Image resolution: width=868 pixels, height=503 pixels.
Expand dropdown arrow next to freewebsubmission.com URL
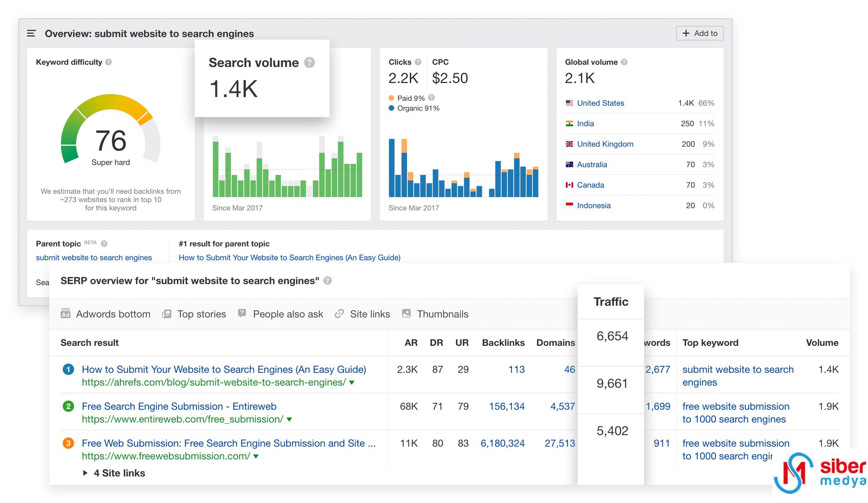click(256, 457)
